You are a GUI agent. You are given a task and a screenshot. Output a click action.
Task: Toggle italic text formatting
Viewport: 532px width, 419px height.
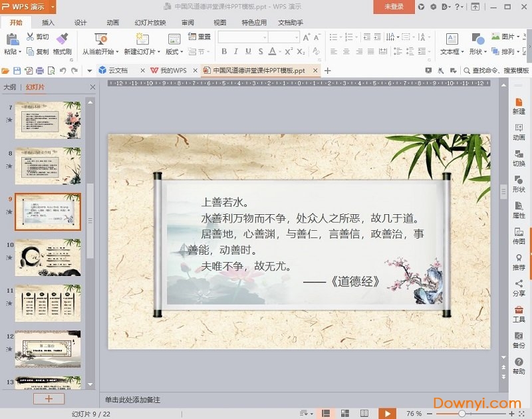235,51
